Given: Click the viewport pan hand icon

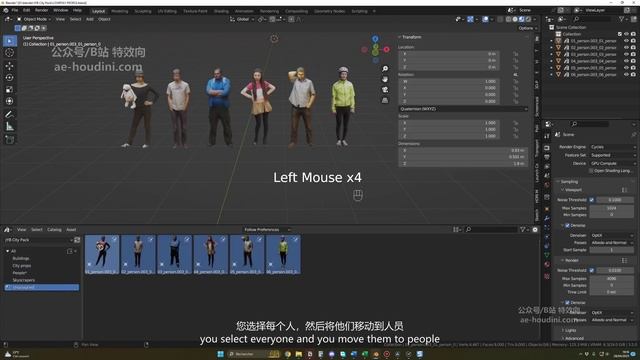Looking at the screenshot, I should point(385,79).
